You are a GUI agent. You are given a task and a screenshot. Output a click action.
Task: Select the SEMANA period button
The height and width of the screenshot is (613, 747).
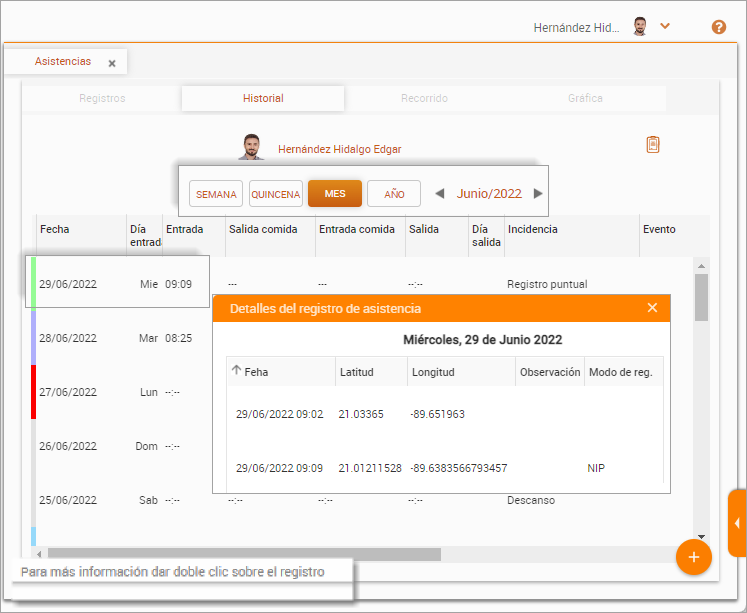coord(216,194)
